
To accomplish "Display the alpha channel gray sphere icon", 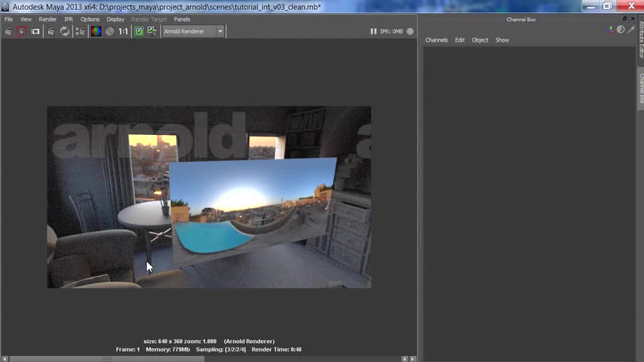I will point(109,31).
